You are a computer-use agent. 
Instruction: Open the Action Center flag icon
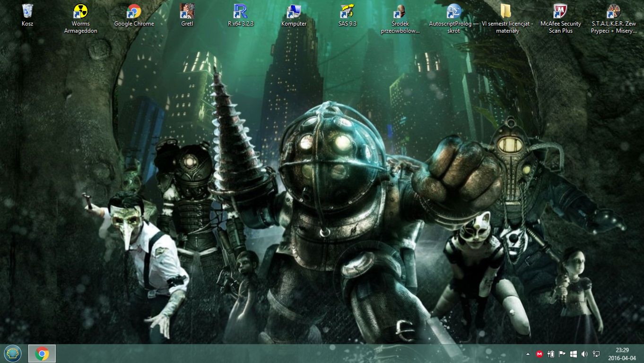tap(562, 354)
